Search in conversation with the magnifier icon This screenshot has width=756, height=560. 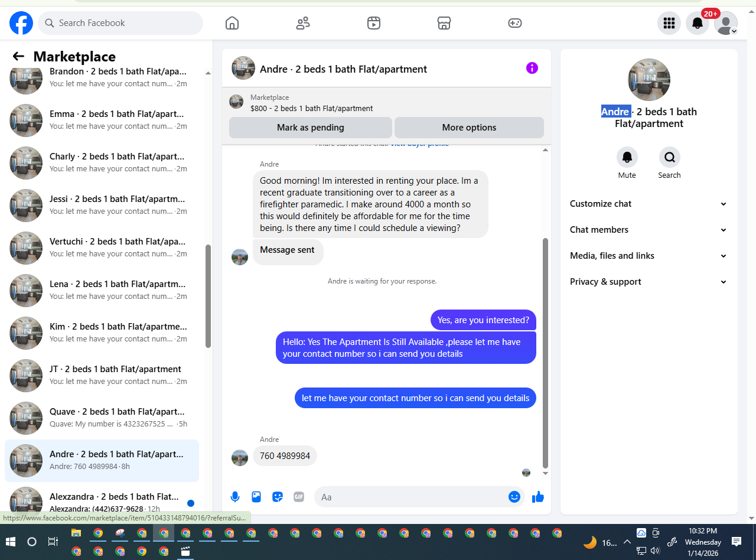click(x=670, y=157)
